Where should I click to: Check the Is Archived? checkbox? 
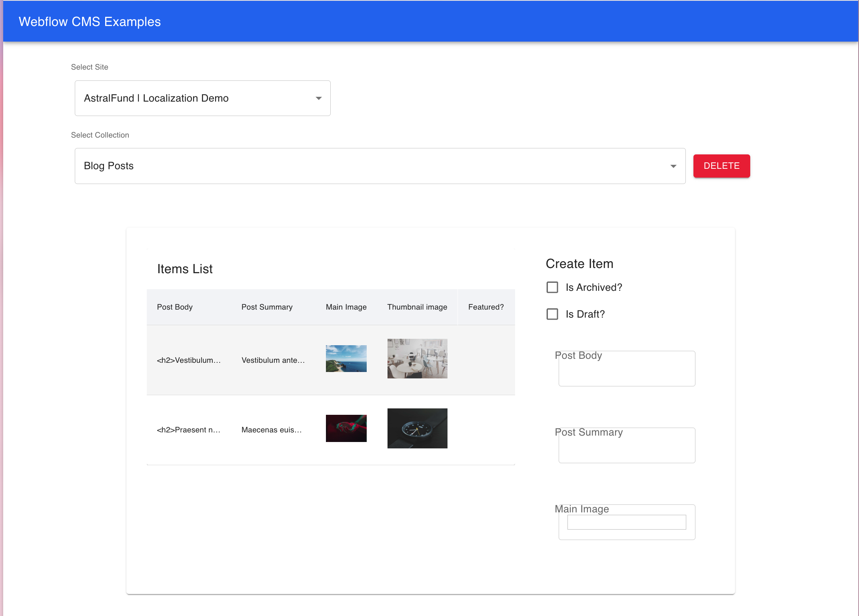tap(552, 287)
